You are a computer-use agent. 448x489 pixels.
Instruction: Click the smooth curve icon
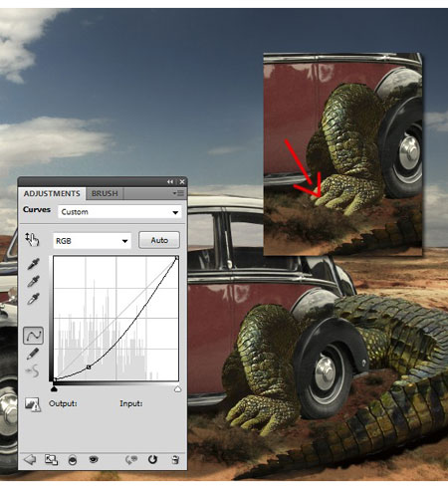33,371
